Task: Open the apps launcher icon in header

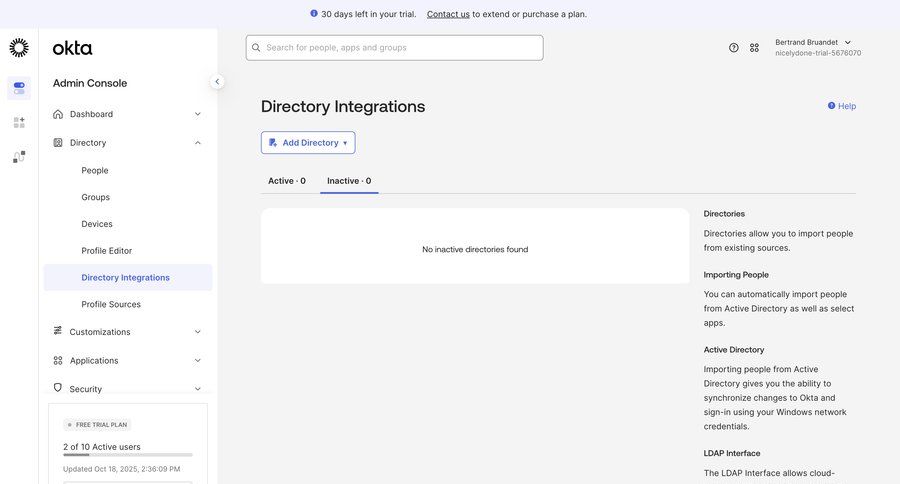Action: (x=754, y=48)
